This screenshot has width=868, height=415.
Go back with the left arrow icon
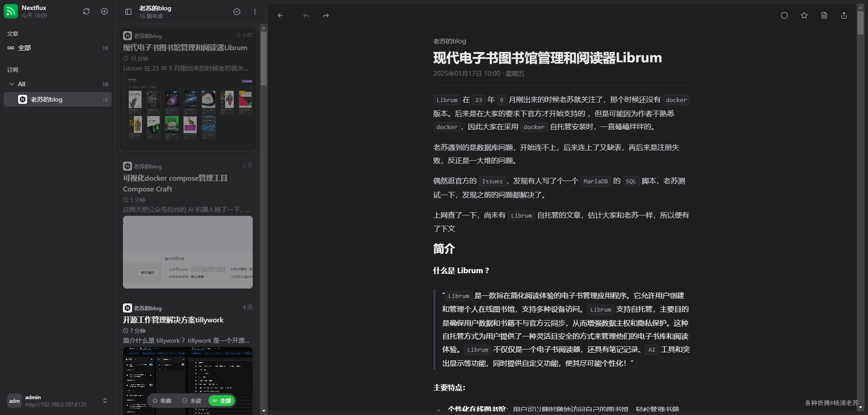280,15
